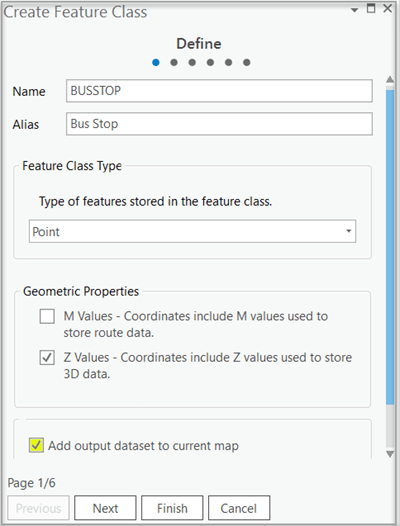Click the scrollbar up arrow
Image resolution: width=400 pixels, height=526 pixels.
tap(390, 80)
